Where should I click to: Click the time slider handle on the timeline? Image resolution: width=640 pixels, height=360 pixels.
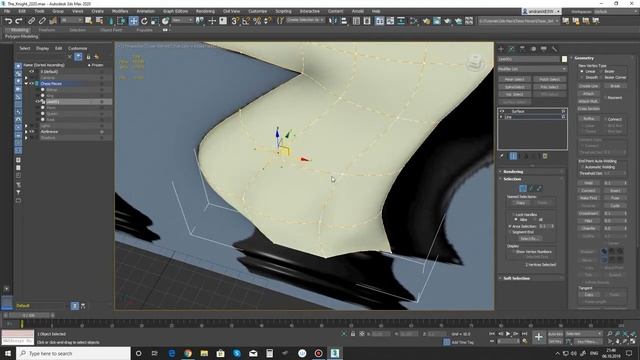(29, 315)
